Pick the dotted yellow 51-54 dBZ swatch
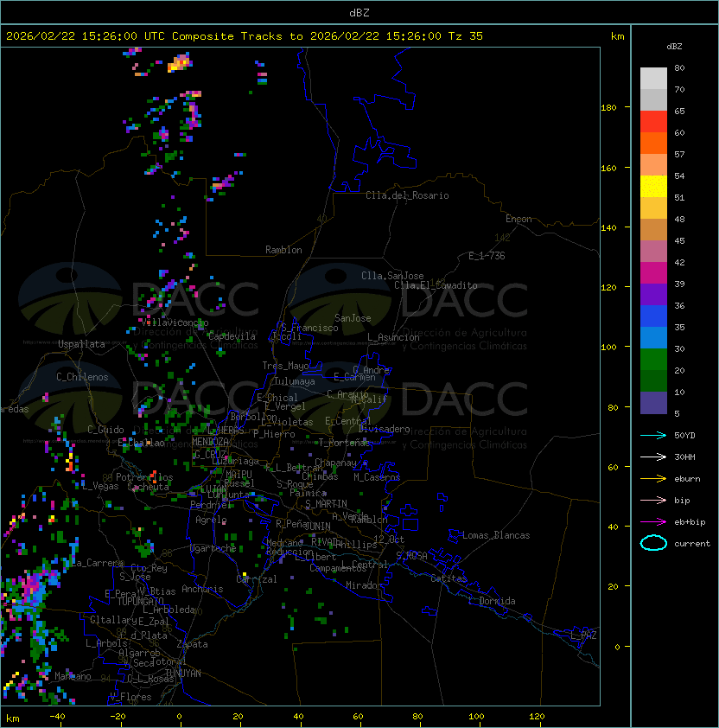719x728 pixels. [x=653, y=187]
